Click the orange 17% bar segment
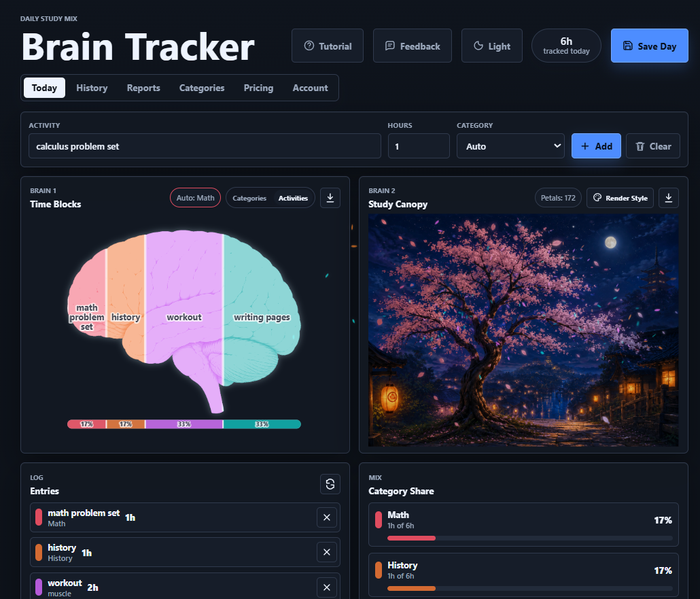This screenshot has height=599, width=700. (x=126, y=424)
